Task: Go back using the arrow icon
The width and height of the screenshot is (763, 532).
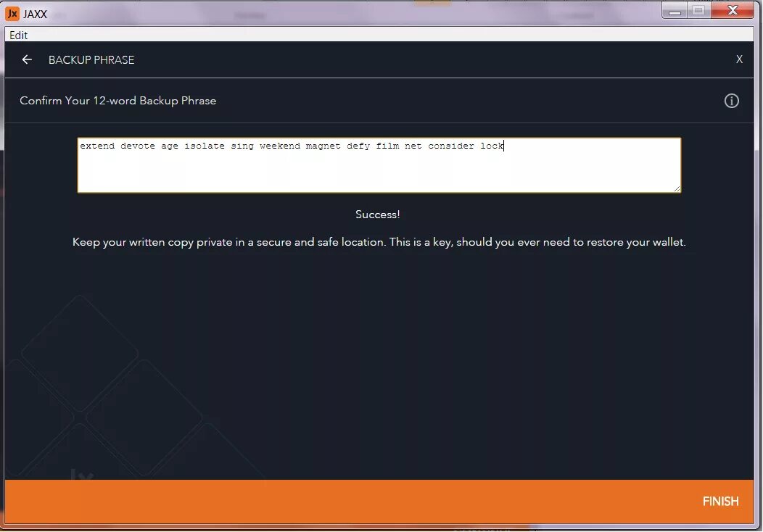Action: [x=27, y=59]
